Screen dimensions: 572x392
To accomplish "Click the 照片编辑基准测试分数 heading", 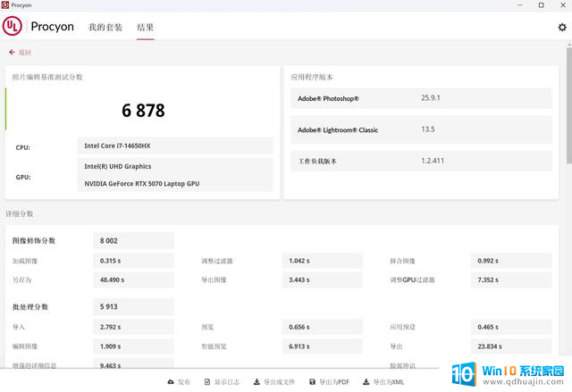I will tap(47, 77).
